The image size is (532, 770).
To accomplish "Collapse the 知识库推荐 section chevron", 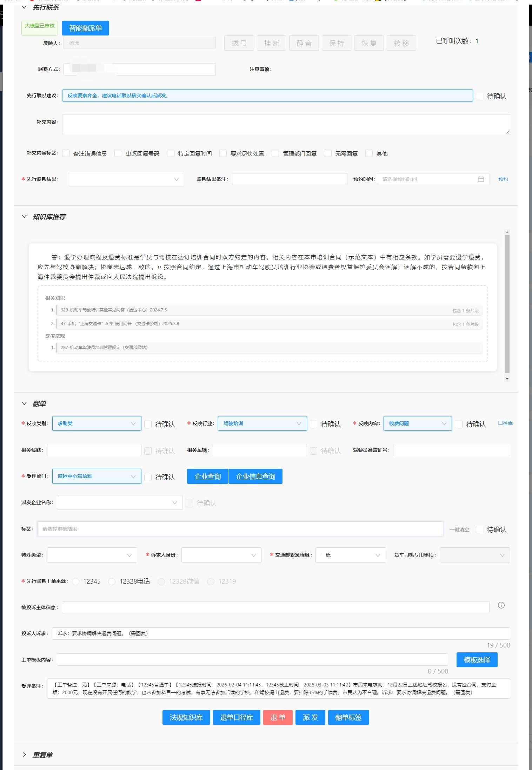I will point(24,217).
